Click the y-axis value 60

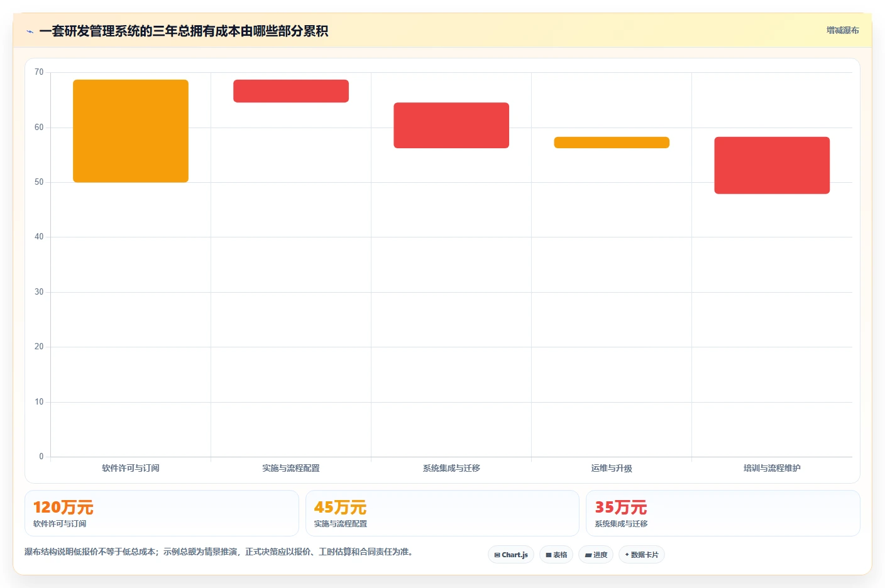click(39, 128)
